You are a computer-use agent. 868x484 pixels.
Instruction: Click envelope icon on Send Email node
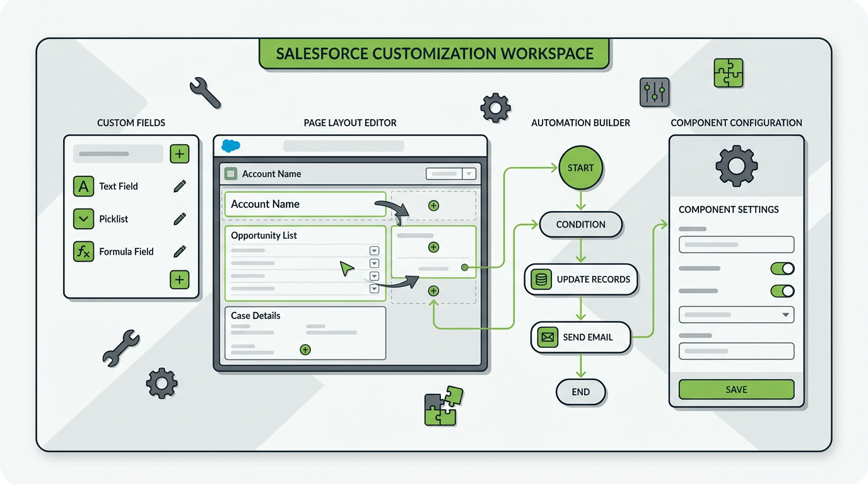(548, 337)
